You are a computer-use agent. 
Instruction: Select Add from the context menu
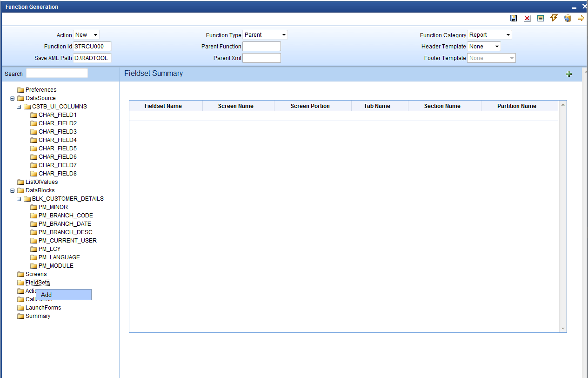click(x=64, y=295)
